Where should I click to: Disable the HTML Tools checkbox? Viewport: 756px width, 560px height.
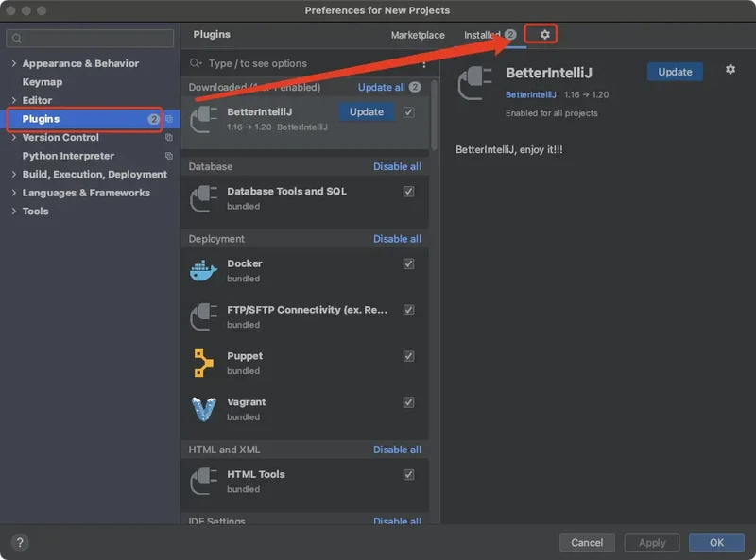click(x=408, y=475)
